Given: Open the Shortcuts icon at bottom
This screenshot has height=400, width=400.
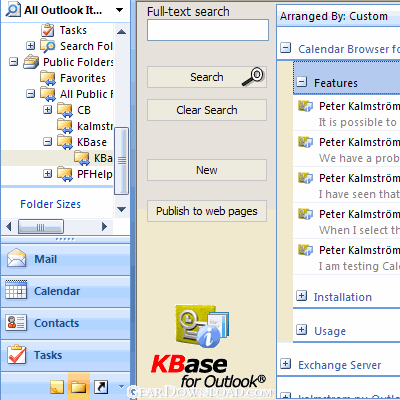Looking at the screenshot, I should [101, 387].
